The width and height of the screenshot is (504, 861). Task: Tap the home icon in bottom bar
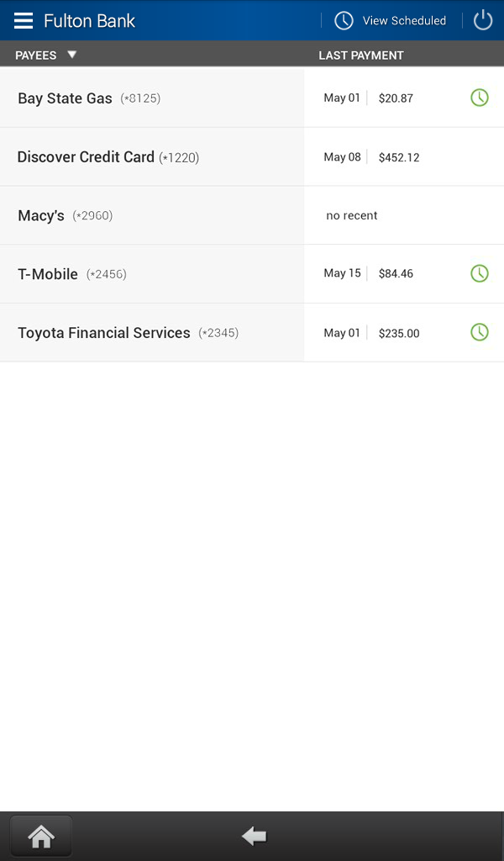coord(40,836)
